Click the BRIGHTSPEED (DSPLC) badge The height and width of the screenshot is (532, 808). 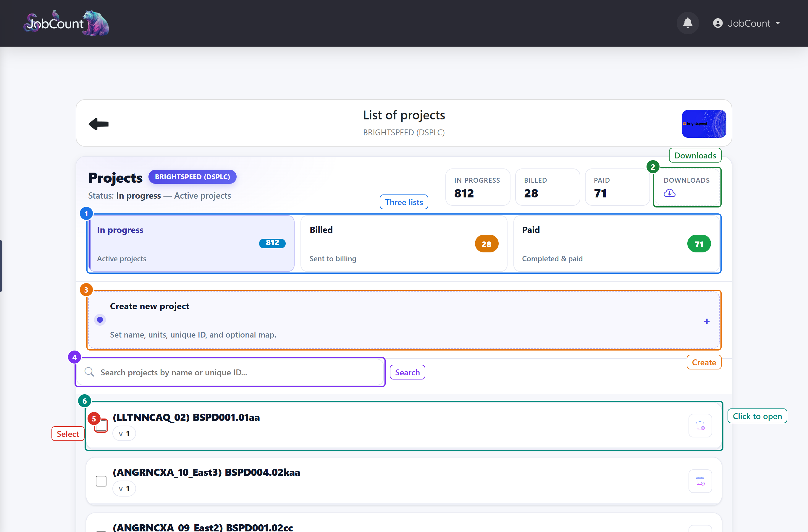[x=192, y=177]
